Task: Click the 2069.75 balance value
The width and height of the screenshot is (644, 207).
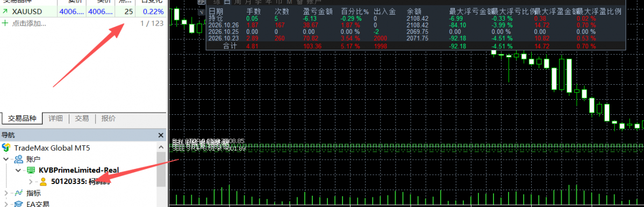Action: pos(417,32)
